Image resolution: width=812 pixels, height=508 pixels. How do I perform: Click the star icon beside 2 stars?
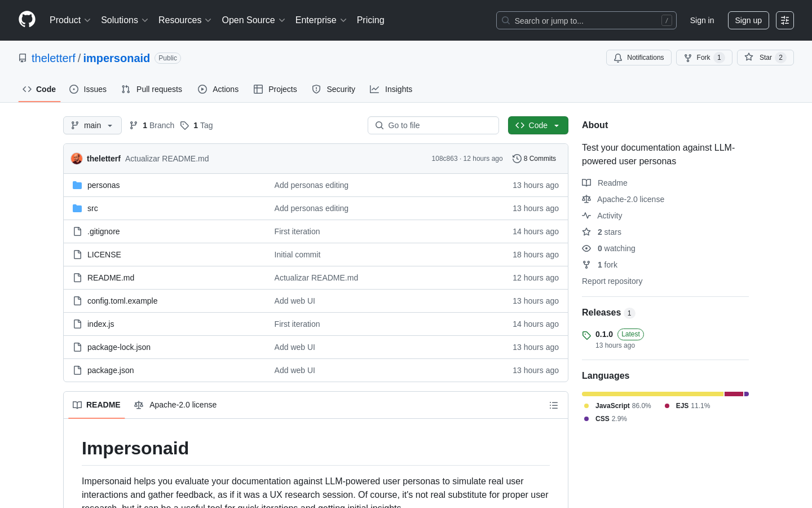tap(586, 232)
